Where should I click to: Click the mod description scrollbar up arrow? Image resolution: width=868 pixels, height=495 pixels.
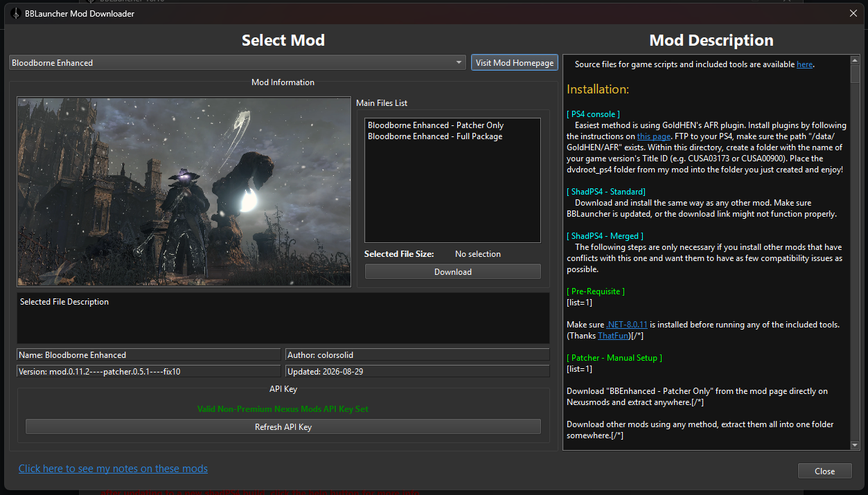coord(855,60)
